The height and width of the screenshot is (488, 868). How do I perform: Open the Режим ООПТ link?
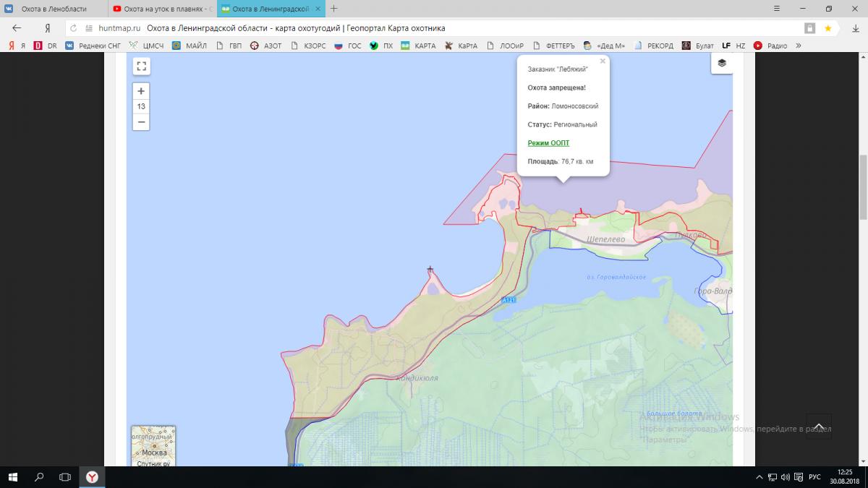click(x=548, y=143)
